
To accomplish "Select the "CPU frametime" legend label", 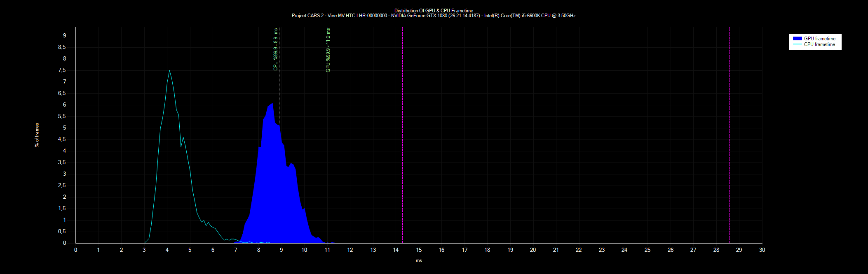I will tap(819, 44).
